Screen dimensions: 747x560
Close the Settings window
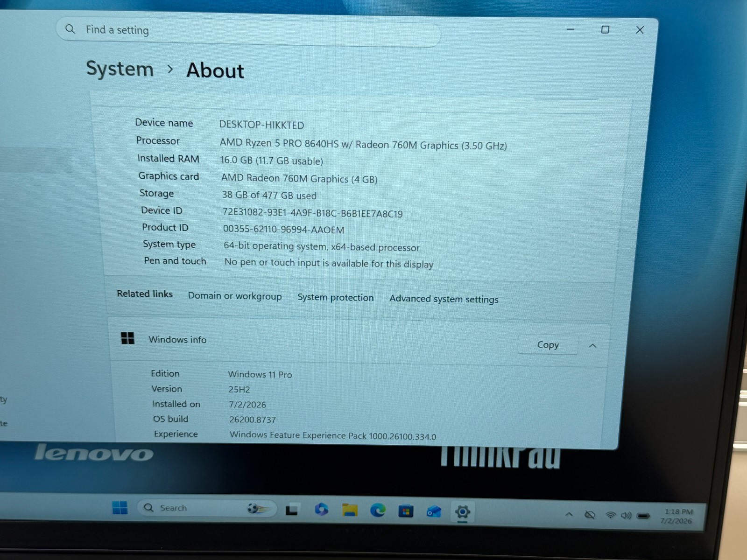(640, 30)
